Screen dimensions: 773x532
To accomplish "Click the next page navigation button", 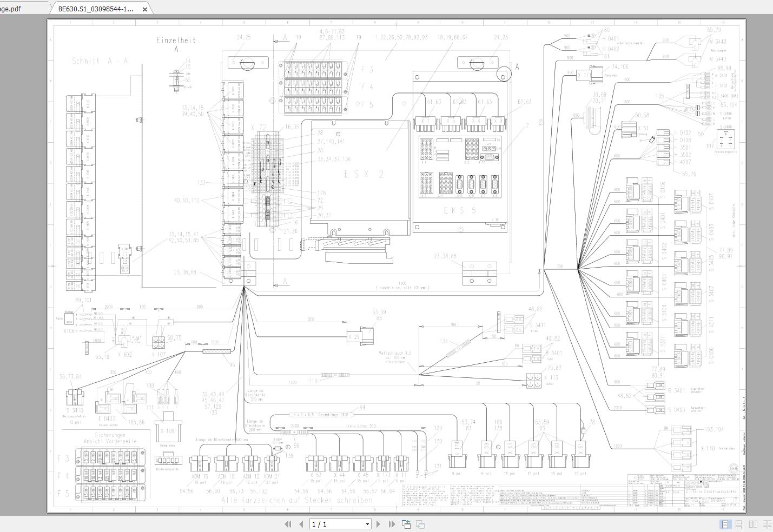I will [x=379, y=524].
